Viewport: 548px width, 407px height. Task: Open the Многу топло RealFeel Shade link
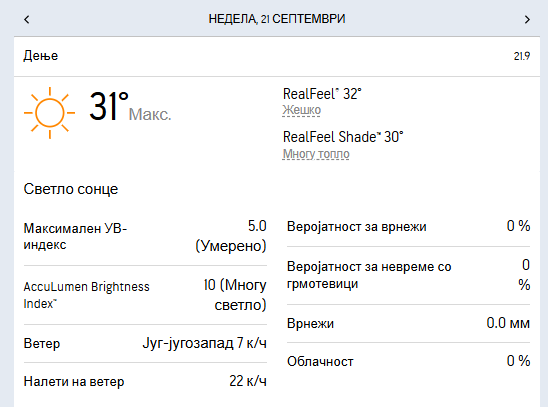(316, 154)
